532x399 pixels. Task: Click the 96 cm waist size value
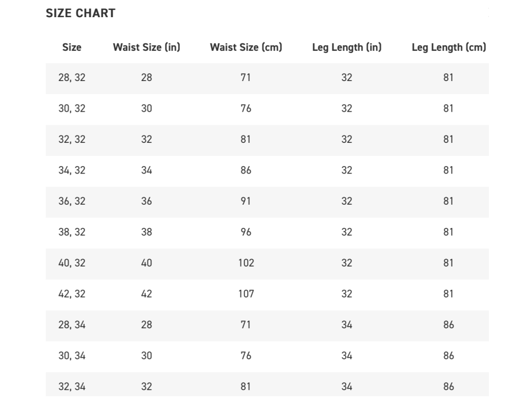[246, 232]
